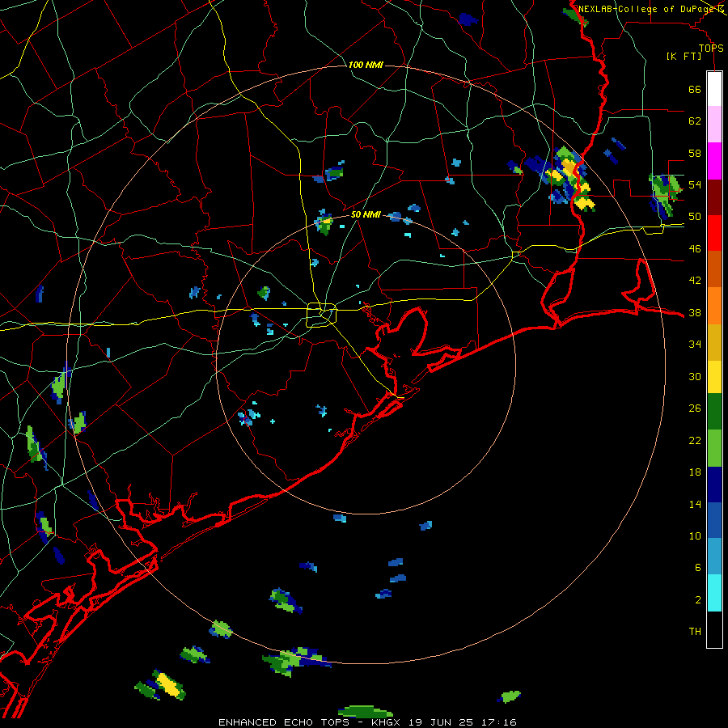This screenshot has width=728, height=728.
Task: Click the "54" legend value
Action: pyautogui.click(x=695, y=184)
